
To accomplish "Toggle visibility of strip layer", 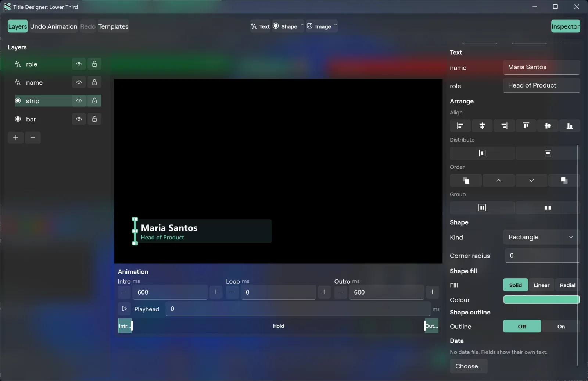I will (x=79, y=101).
